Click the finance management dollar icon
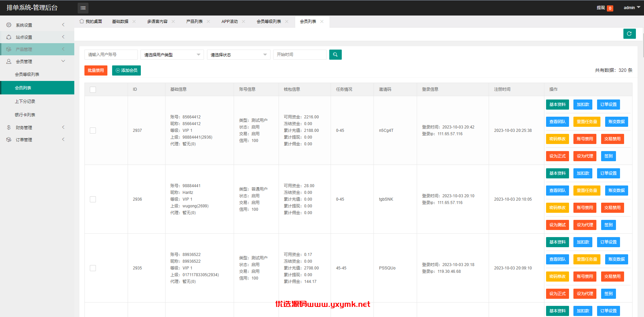This screenshot has height=317, width=644. [x=9, y=127]
